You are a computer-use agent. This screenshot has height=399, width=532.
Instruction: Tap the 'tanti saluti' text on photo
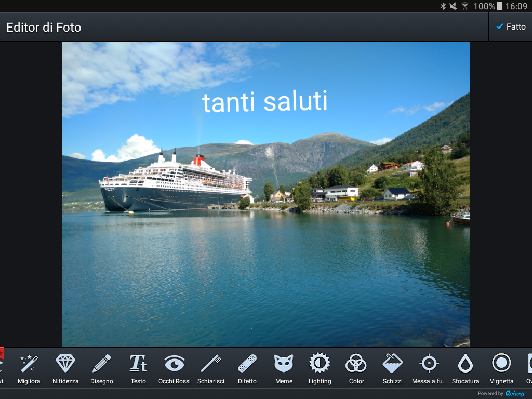coord(264,101)
